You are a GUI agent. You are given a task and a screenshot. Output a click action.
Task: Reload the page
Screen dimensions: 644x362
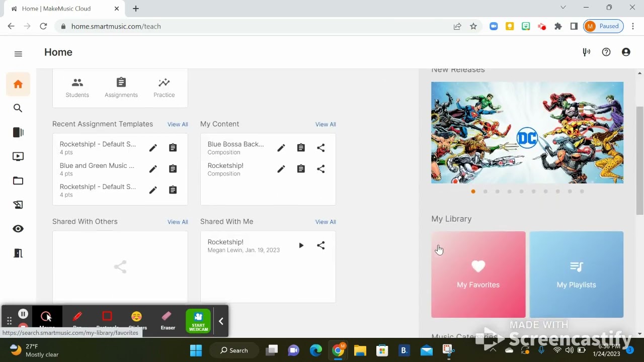pos(43,26)
